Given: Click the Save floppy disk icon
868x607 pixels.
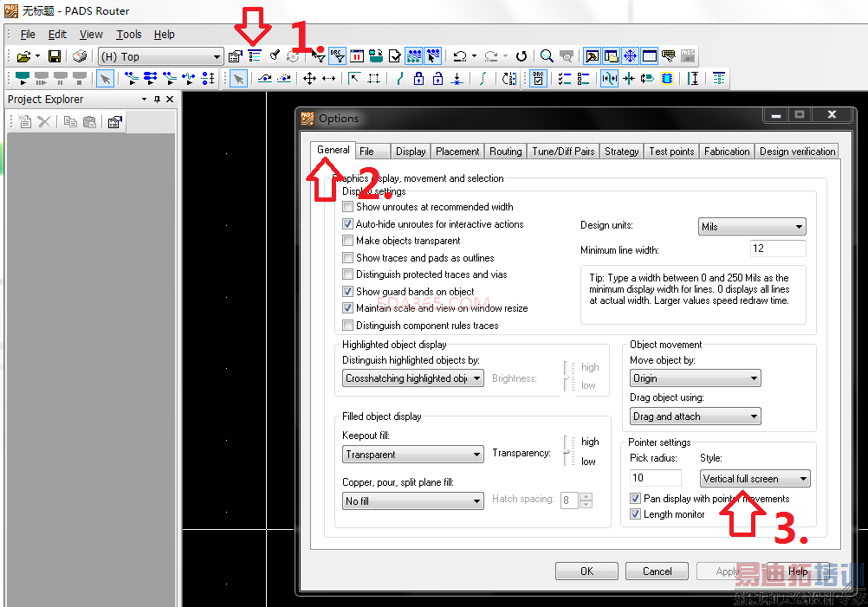Looking at the screenshot, I should [55, 56].
